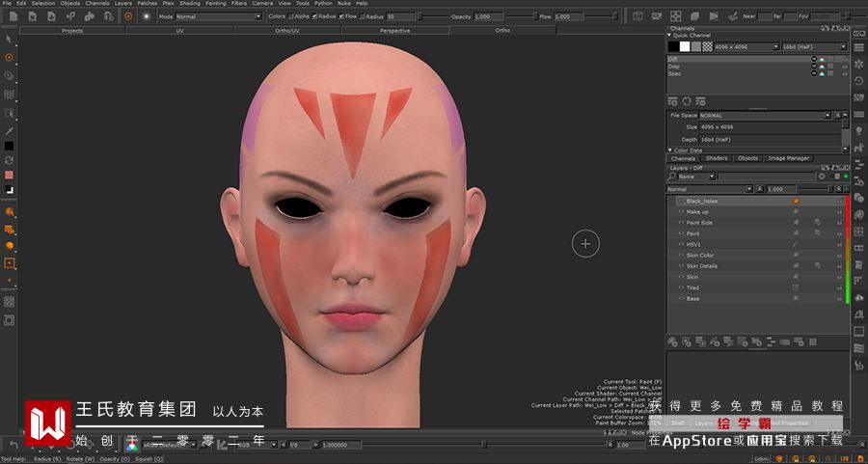This screenshot has width=868, height=464.
Task: Click the hamburger lines icon at top of right sidebar
Action: (859, 48)
